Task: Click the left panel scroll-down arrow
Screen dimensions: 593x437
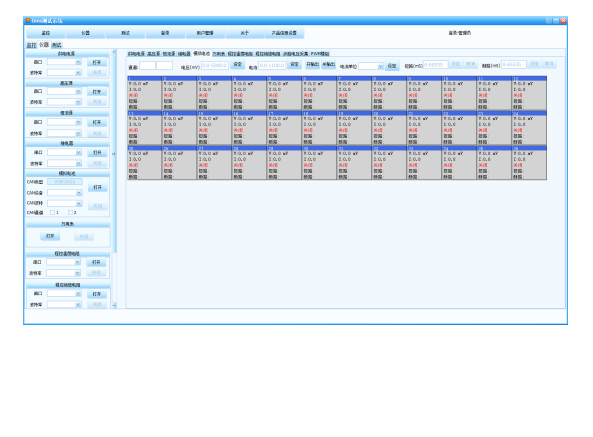Action: coord(114,305)
